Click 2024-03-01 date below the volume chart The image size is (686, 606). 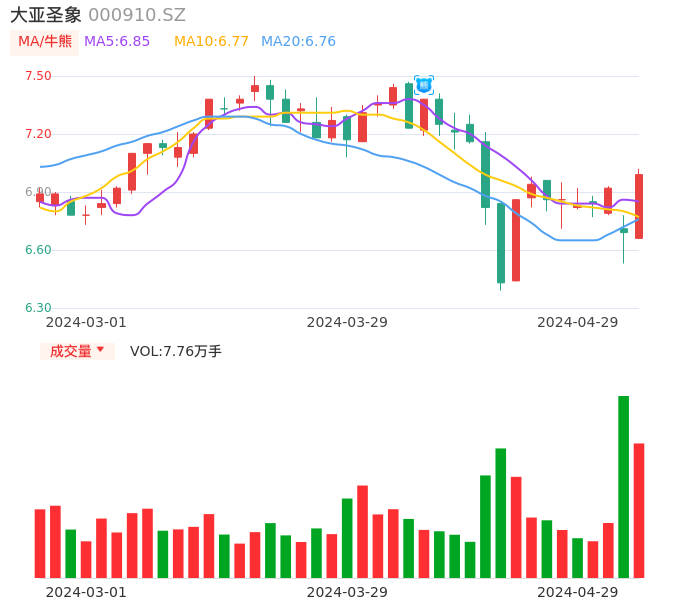coord(86,592)
